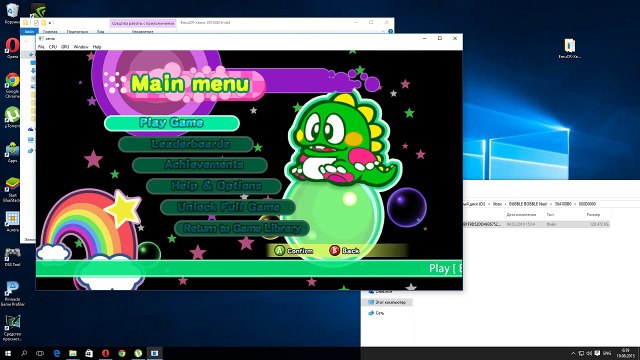Select Leaderboards in main menu
Viewport: 640px width, 360px height.
186,144
